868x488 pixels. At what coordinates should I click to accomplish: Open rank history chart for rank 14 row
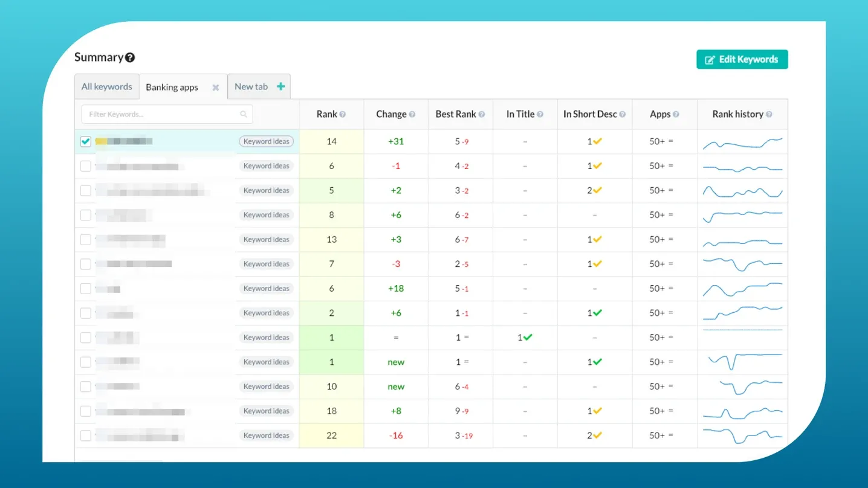[x=742, y=143]
